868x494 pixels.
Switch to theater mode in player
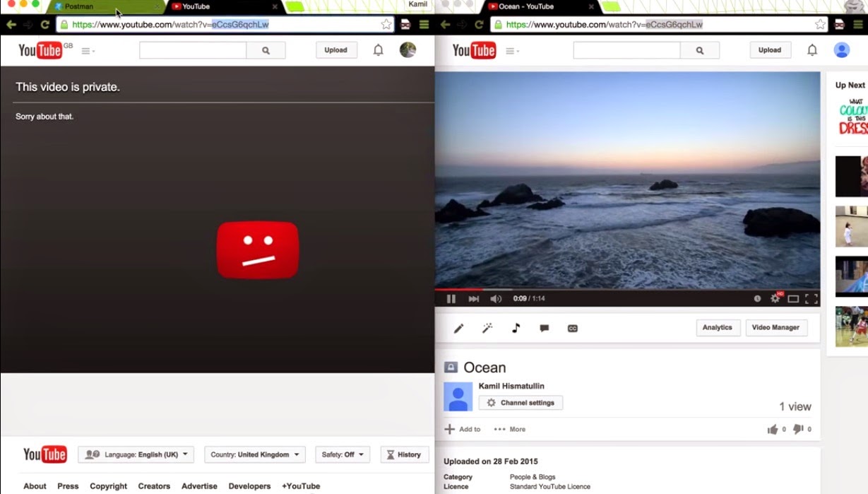[793, 299]
